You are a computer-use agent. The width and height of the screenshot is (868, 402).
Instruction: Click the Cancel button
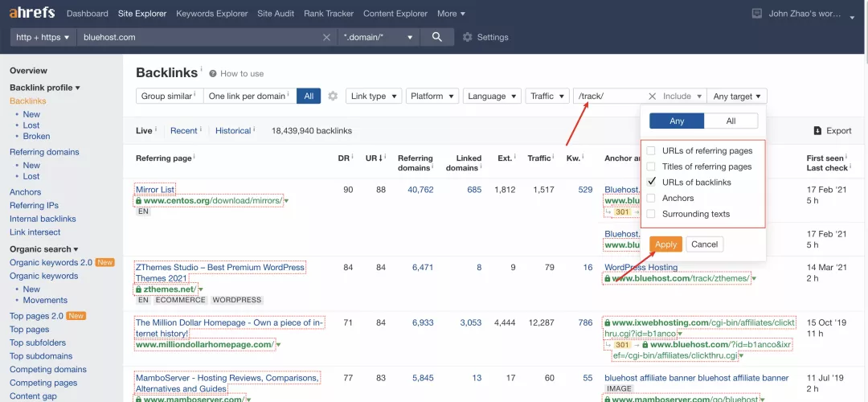(705, 244)
